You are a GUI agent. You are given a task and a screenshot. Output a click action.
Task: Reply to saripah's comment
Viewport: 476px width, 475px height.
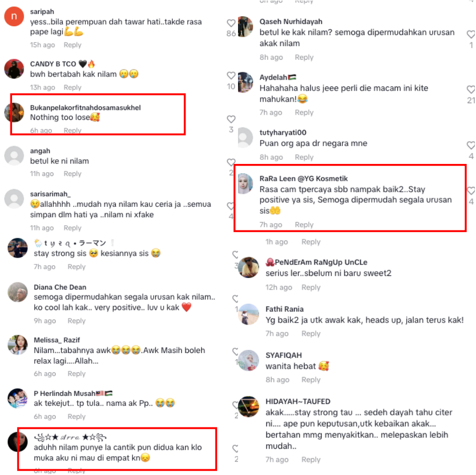[x=72, y=45]
